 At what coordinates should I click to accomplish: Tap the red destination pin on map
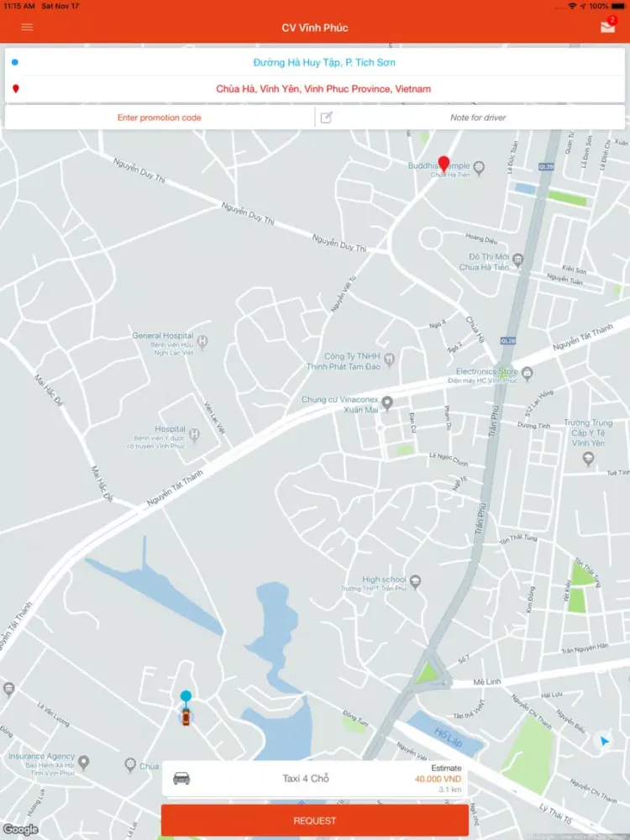(444, 163)
